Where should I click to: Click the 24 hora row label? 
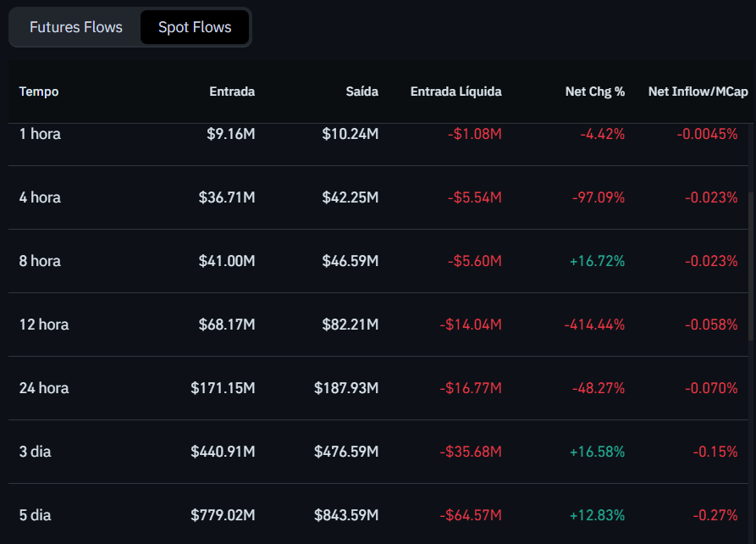point(44,387)
